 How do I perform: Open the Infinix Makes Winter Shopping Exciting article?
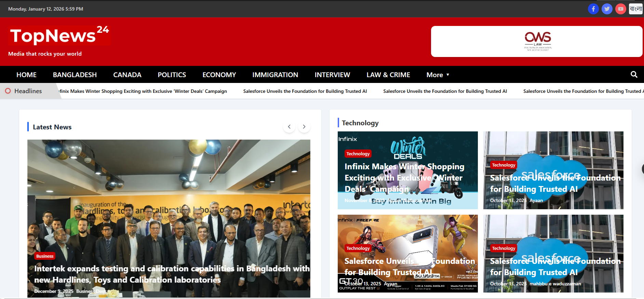point(404,177)
